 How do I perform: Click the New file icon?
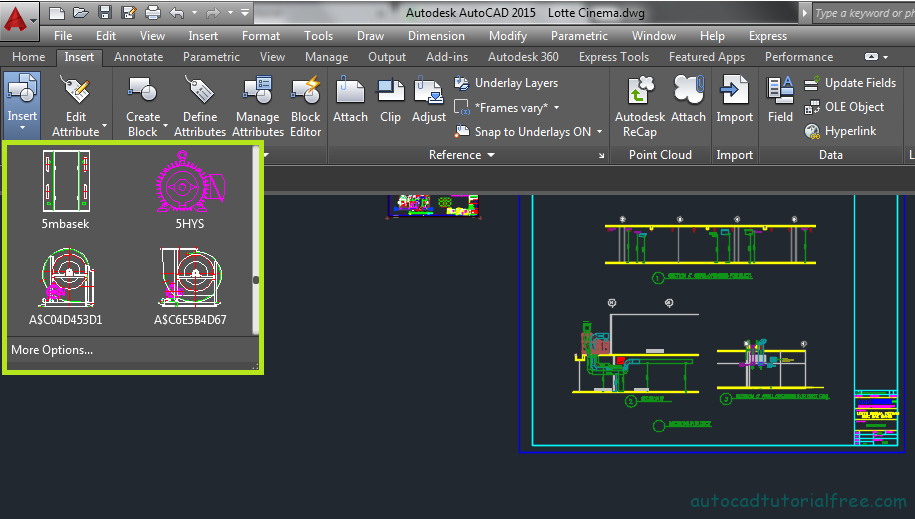point(57,12)
